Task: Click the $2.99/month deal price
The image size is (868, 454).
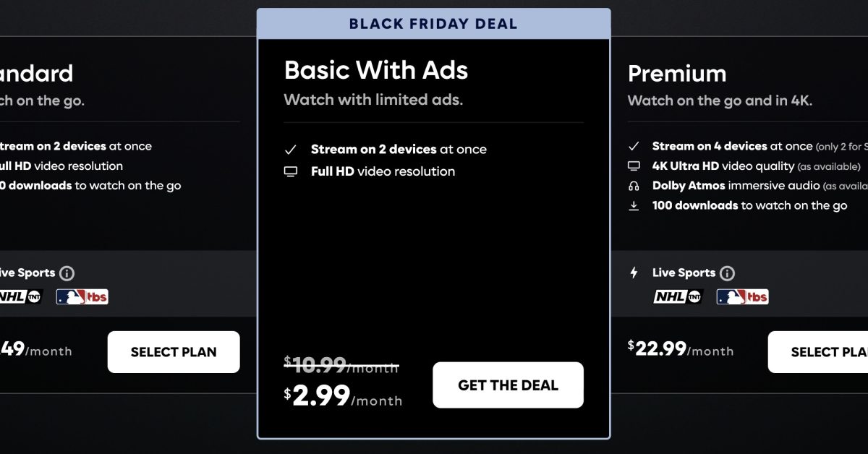Action: pyautogui.click(x=344, y=396)
